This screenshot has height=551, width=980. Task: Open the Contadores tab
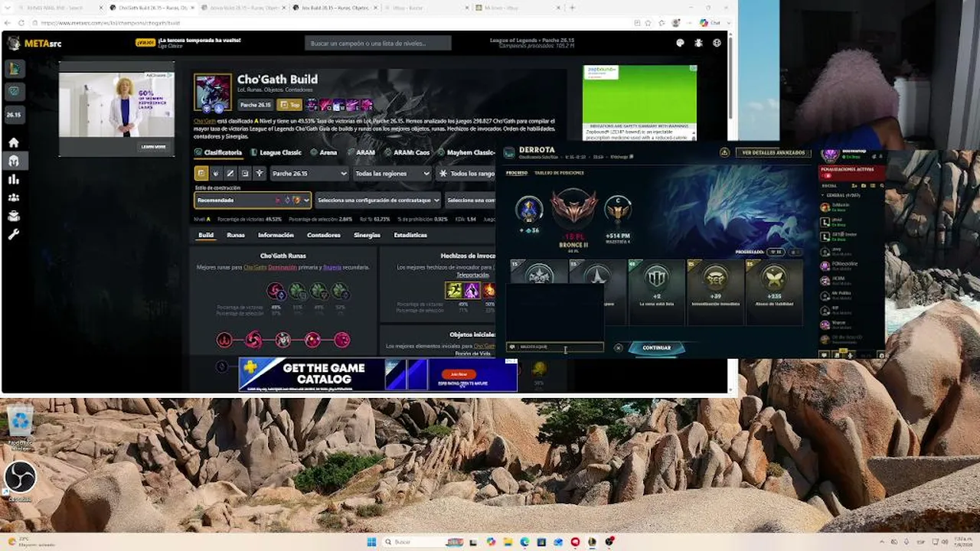[324, 235]
